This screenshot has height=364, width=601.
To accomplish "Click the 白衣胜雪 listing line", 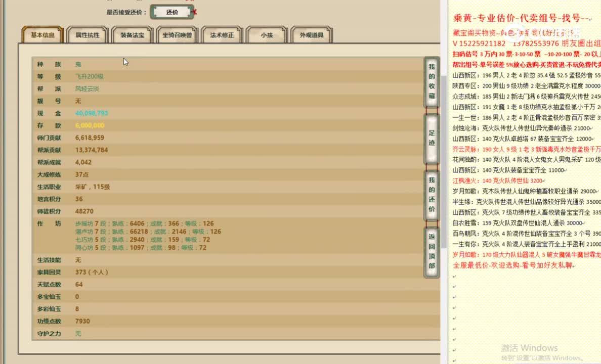I will [519, 223].
